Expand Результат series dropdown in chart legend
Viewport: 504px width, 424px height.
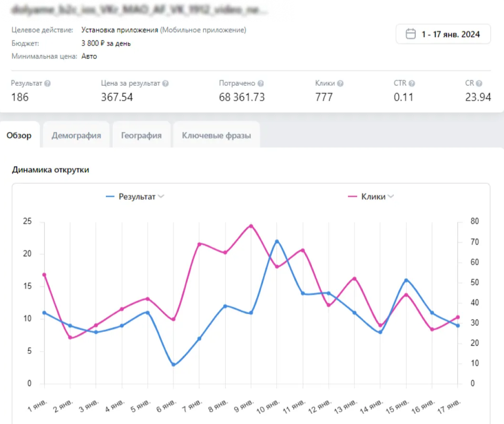161,197
